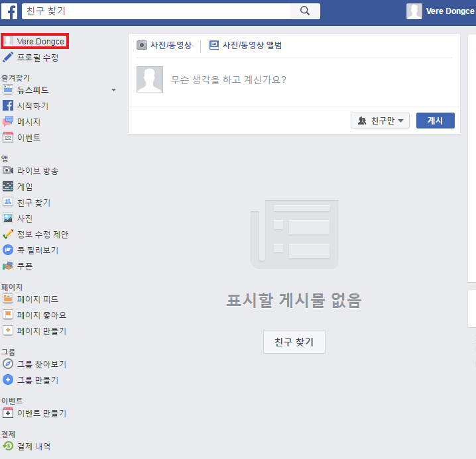Open the 페이지 피드 link
The width and height of the screenshot is (476, 459).
(38, 299)
